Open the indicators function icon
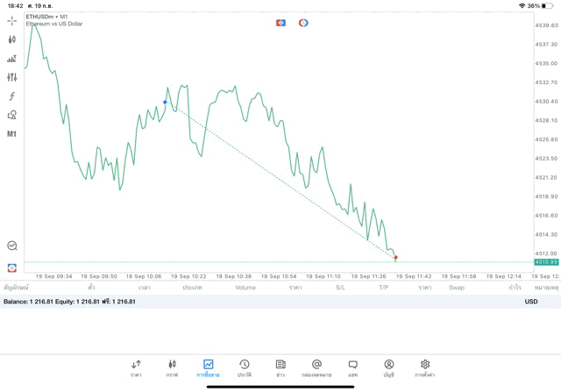561x392 pixels. [x=11, y=96]
